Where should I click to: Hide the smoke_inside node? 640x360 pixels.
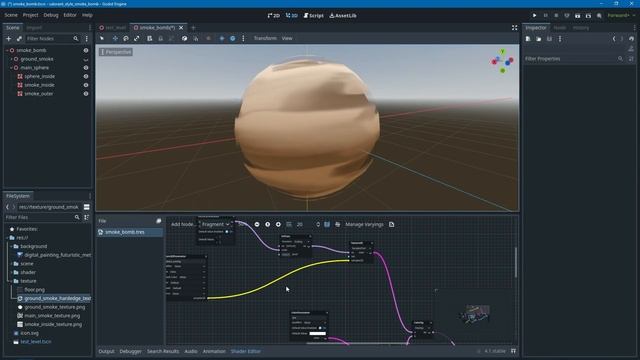point(86,85)
